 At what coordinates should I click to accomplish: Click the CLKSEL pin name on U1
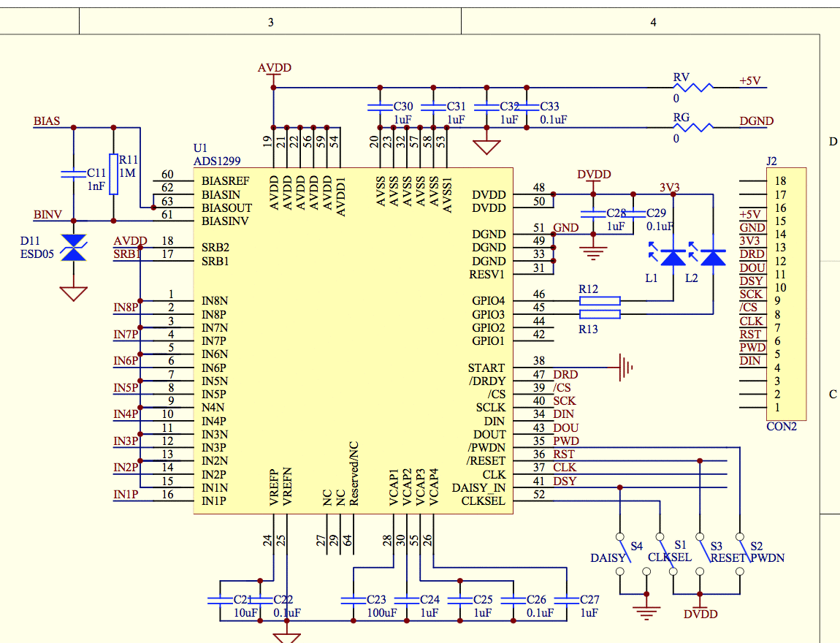tap(484, 501)
